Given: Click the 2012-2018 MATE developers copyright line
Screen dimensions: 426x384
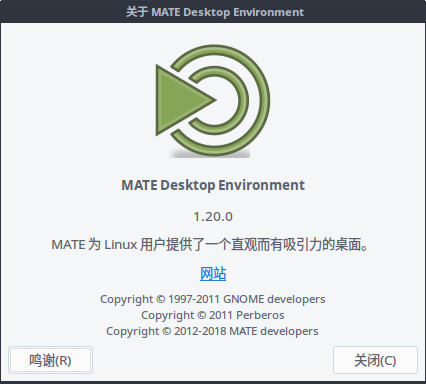Looking at the screenshot, I should (212, 331).
